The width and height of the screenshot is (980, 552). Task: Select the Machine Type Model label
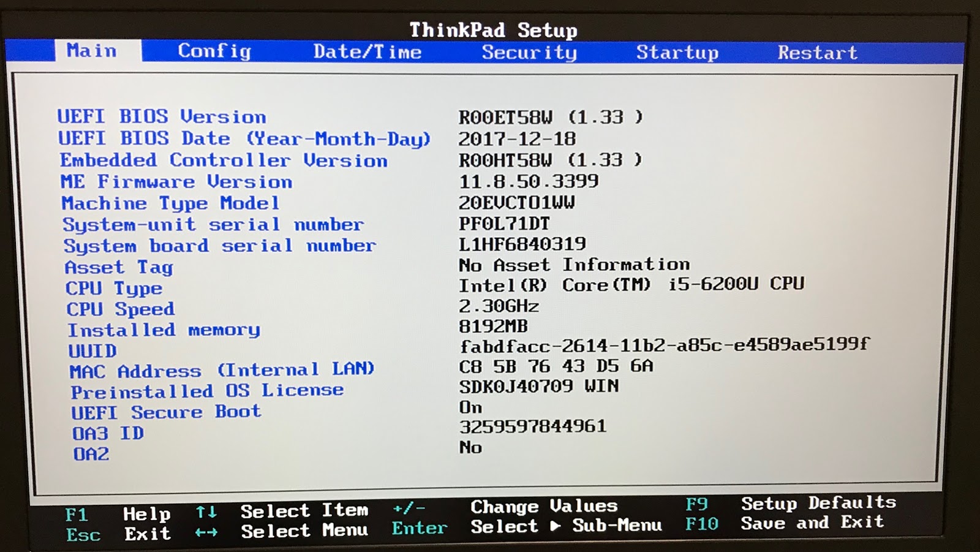[x=170, y=203]
